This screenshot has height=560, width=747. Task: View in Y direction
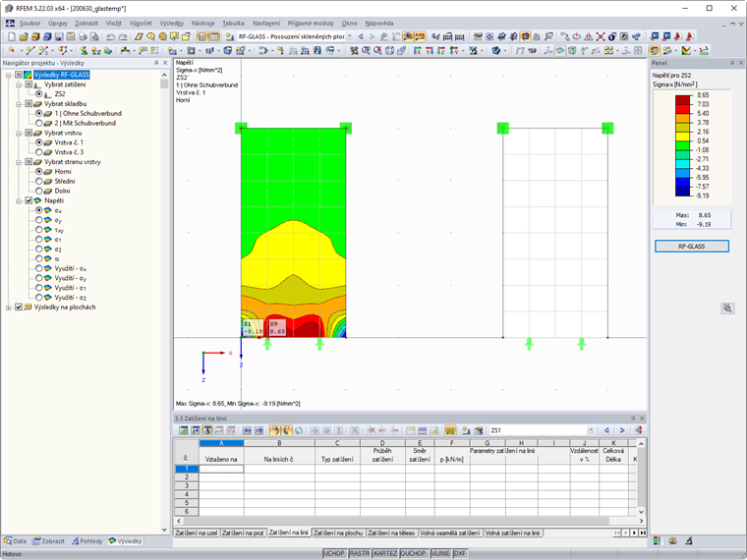[430, 50]
